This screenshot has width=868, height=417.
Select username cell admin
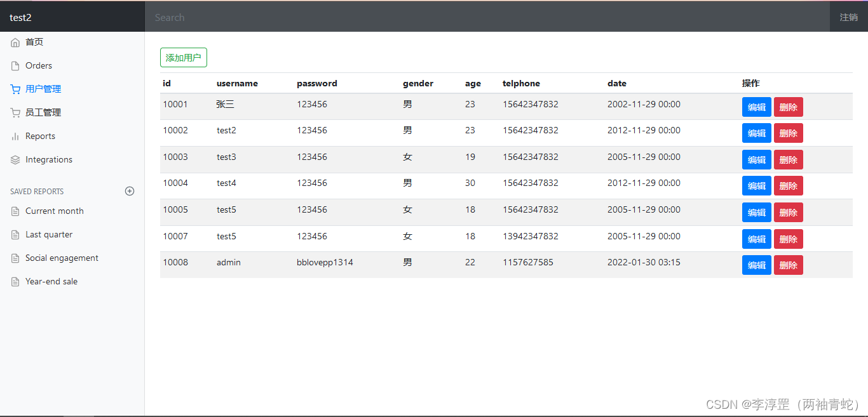[x=229, y=262]
